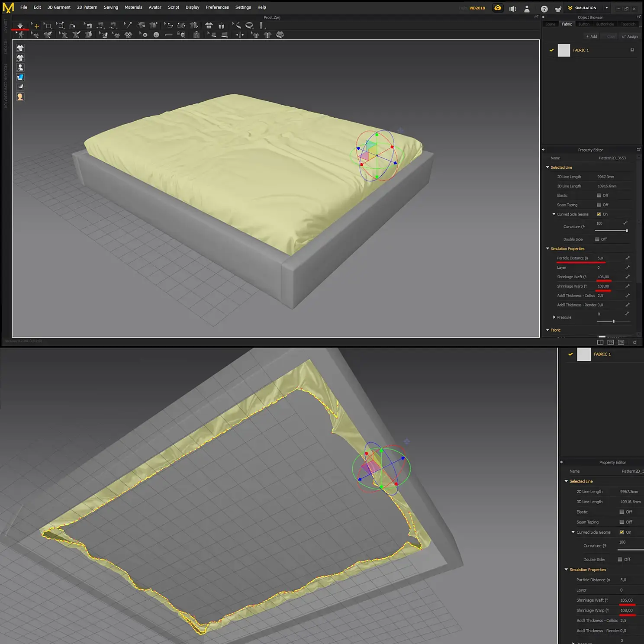Screen dimensions: 644x644
Task: Open the Sewing menu
Action: tap(111, 7)
